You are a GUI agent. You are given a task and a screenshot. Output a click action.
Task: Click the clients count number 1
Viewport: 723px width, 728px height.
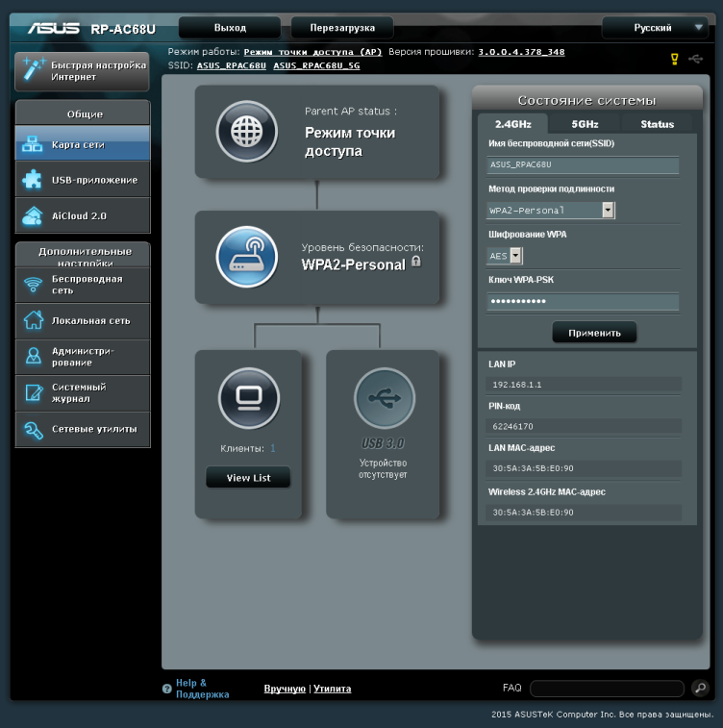(273, 448)
